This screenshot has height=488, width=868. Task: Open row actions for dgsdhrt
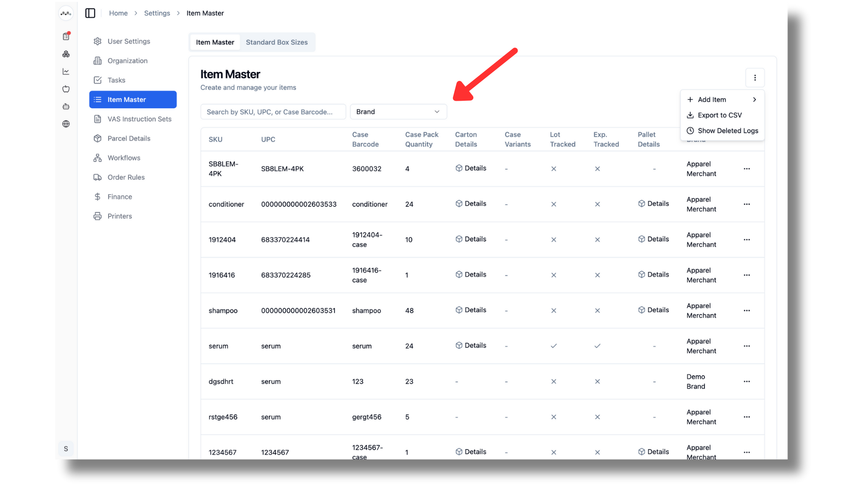[x=747, y=381]
